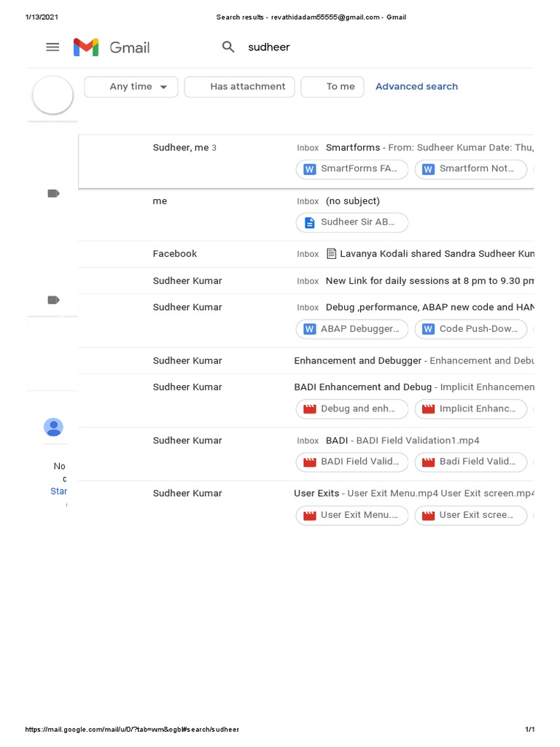
Task: Click the blue contact avatar icon
Action: coord(53,427)
